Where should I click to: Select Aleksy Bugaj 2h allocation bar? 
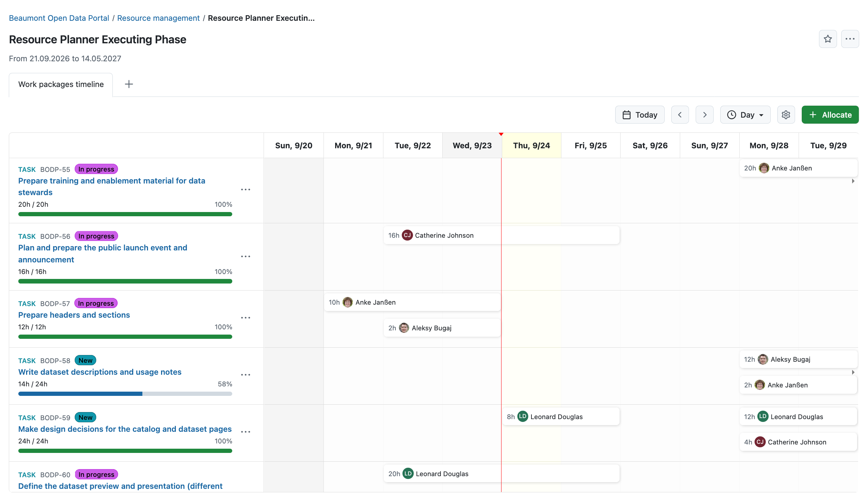point(442,328)
